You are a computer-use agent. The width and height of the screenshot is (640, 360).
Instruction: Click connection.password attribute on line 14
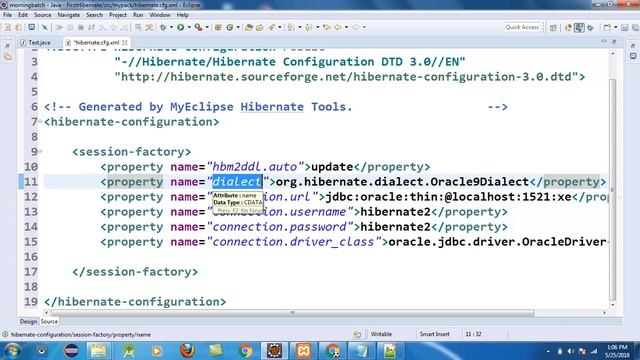point(280,227)
